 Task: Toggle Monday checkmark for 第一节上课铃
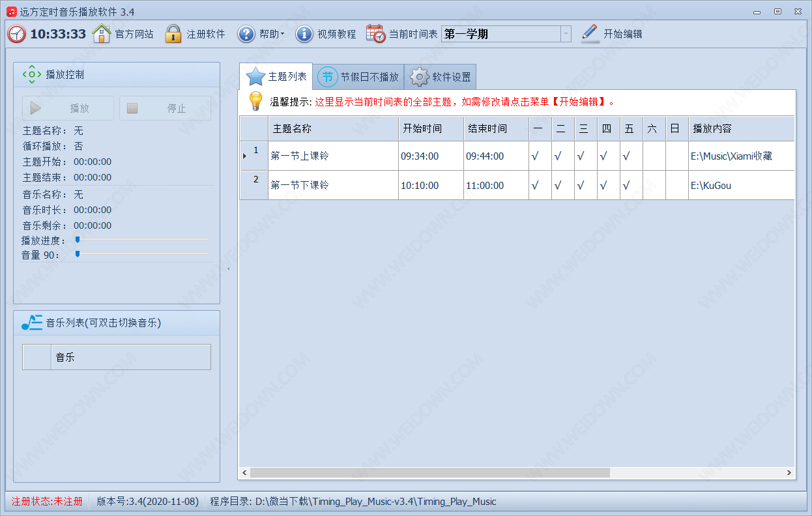point(535,156)
